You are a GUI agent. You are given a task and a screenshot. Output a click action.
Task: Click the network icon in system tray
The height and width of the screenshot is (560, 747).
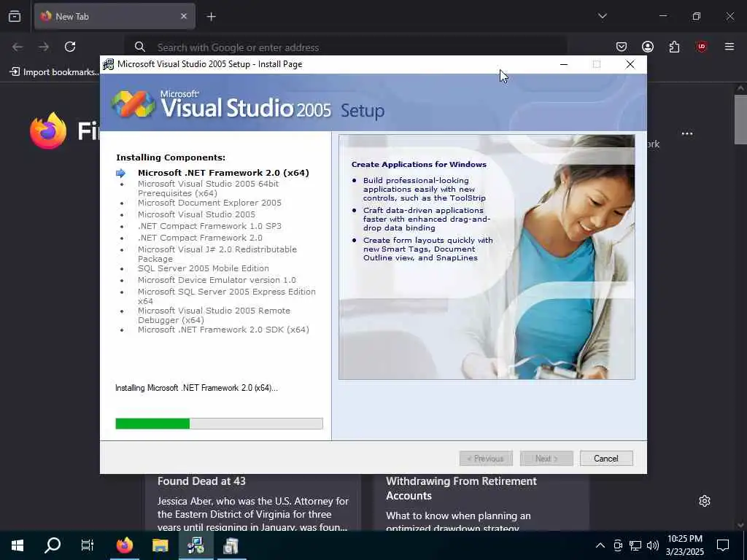pyautogui.click(x=635, y=545)
